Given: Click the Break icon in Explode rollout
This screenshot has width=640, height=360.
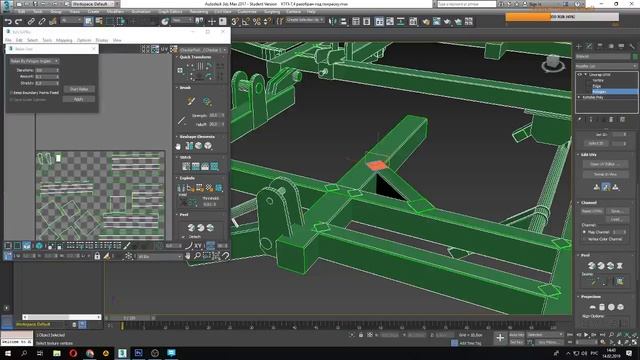Looking at the screenshot, I should click(x=182, y=188).
